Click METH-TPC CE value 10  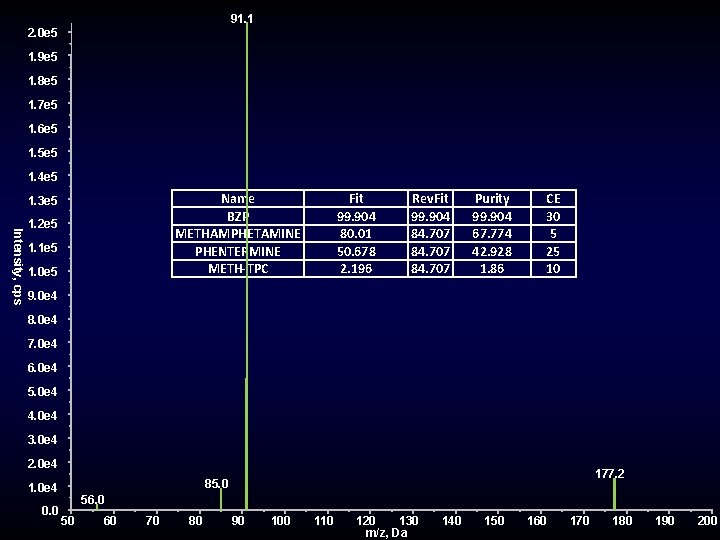tap(553, 269)
